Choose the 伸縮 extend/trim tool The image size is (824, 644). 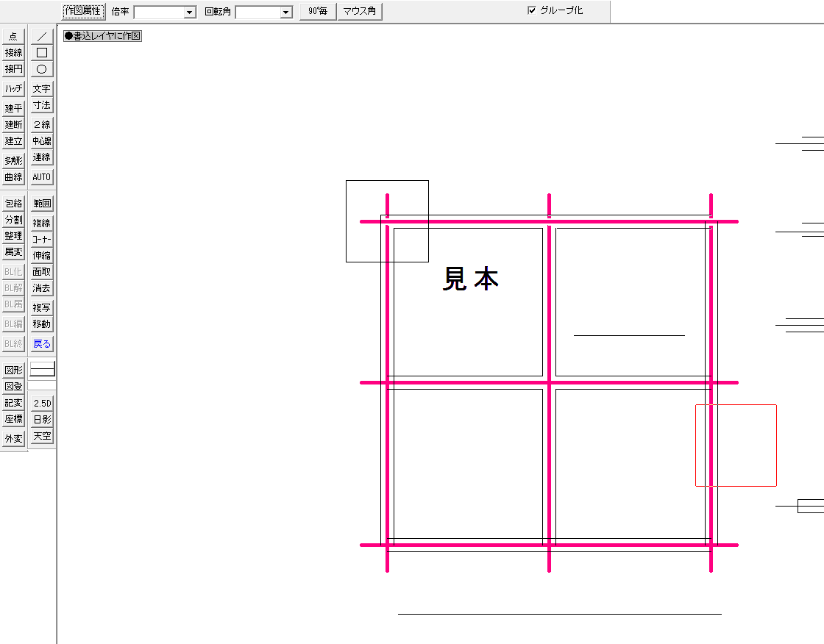(x=42, y=255)
